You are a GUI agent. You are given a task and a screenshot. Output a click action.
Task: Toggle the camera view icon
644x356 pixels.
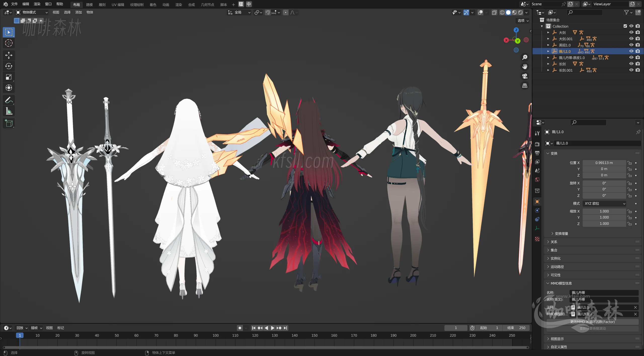[525, 76]
